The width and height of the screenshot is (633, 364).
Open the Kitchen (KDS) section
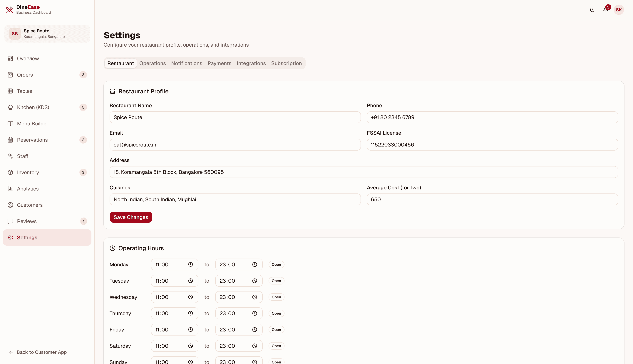tap(33, 107)
